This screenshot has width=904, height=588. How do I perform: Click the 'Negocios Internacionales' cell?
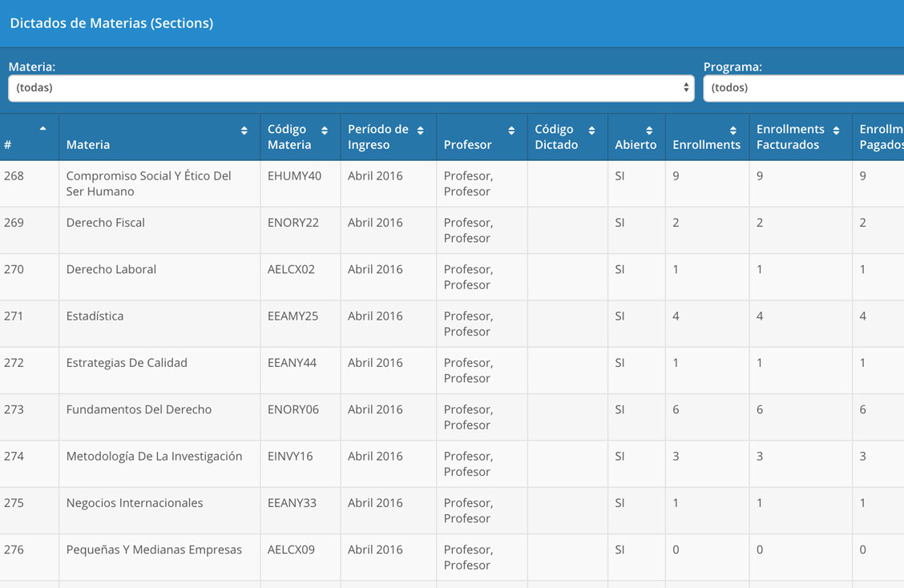click(135, 502)
